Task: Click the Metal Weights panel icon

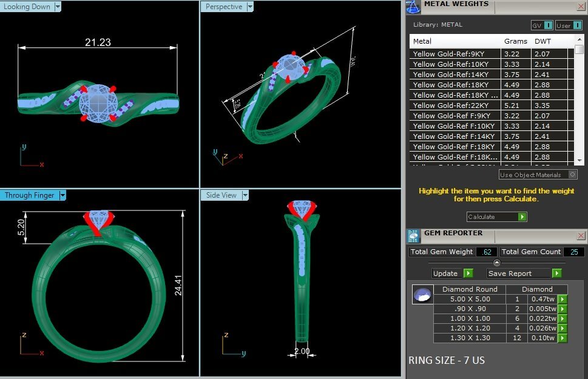Action: (x=414, y=7)
